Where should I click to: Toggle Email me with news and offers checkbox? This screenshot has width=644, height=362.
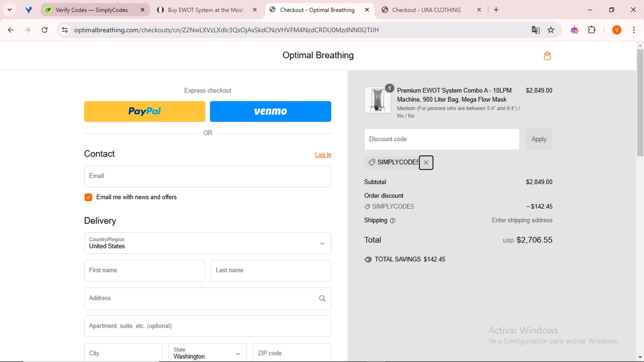click(x=88, y=198)
